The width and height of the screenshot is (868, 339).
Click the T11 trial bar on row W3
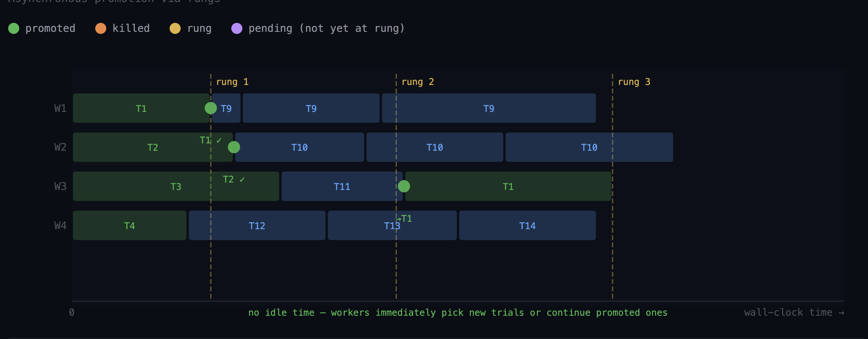pos(342,187)
